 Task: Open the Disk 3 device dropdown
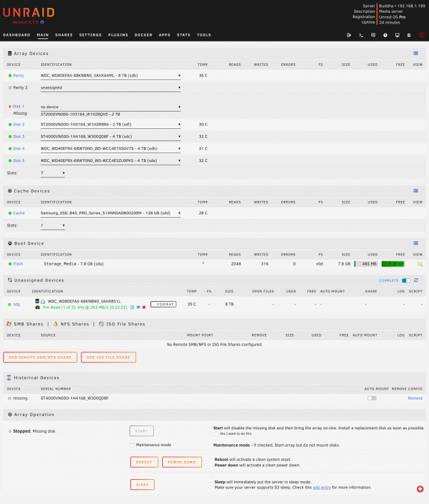point(110,136)
